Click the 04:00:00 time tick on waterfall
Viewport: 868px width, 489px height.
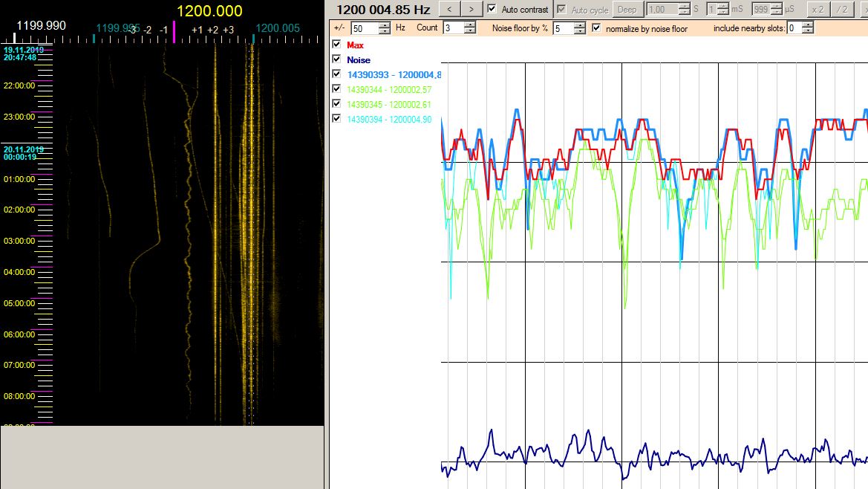(19, 272)
